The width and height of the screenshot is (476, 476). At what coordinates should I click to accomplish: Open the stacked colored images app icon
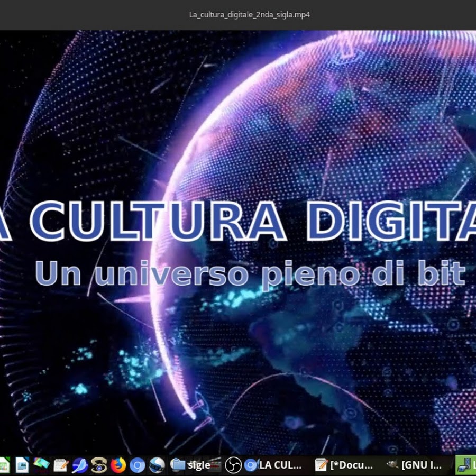tap(41, 465)
